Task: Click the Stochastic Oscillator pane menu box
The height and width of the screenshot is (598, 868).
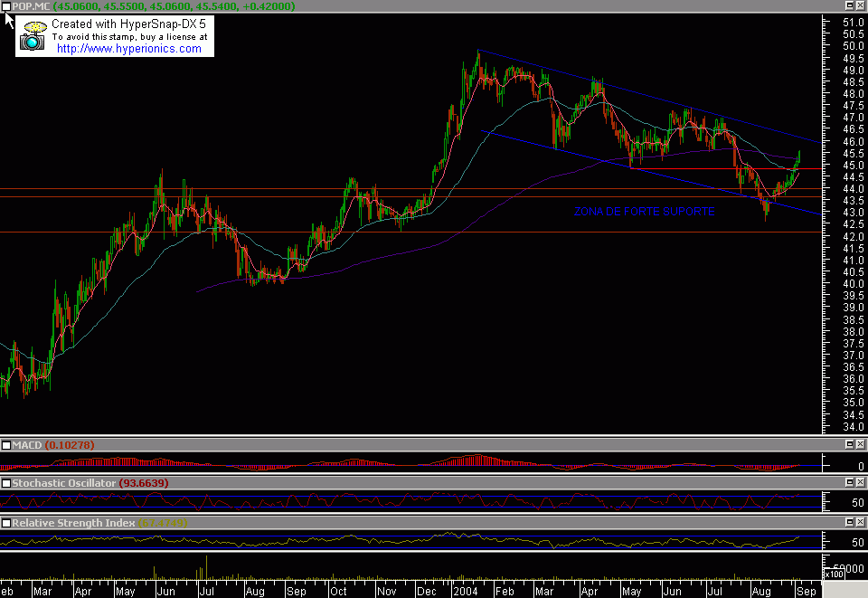Action: 6,484
